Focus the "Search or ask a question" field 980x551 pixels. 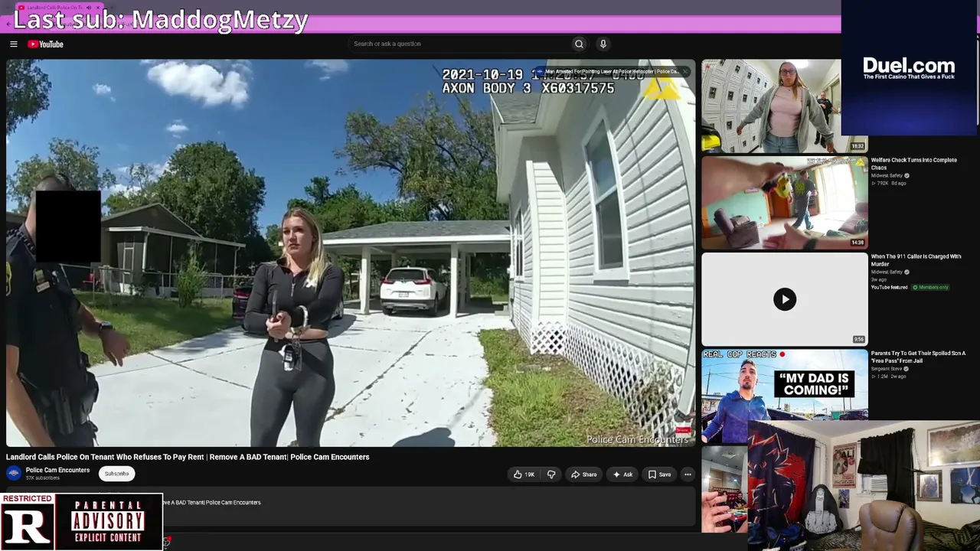coord(459,44)
